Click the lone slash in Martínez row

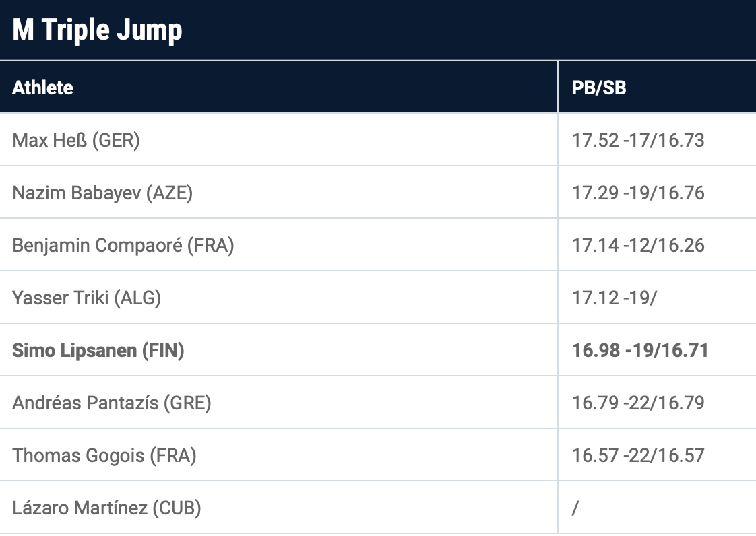click(x=575, y=508)
